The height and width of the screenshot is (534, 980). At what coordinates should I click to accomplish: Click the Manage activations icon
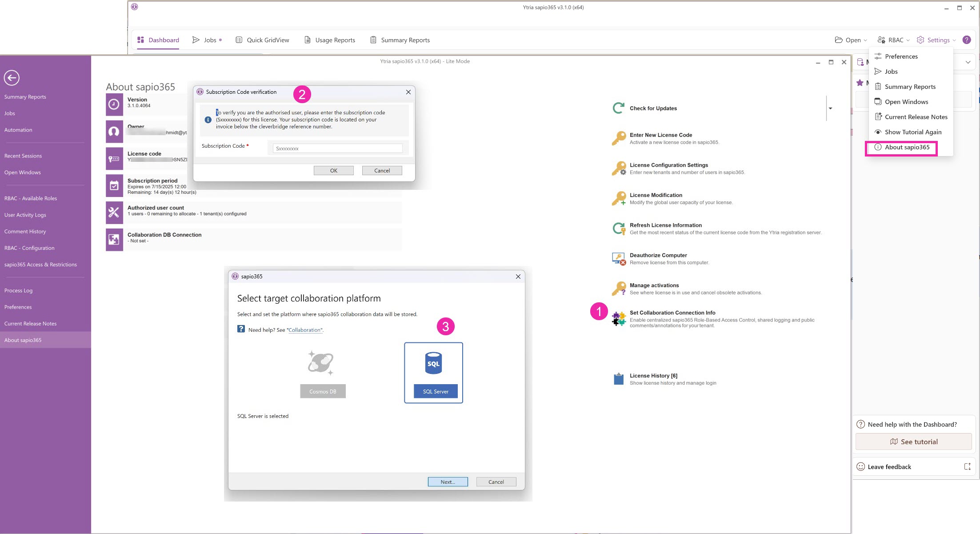(618, 288)
